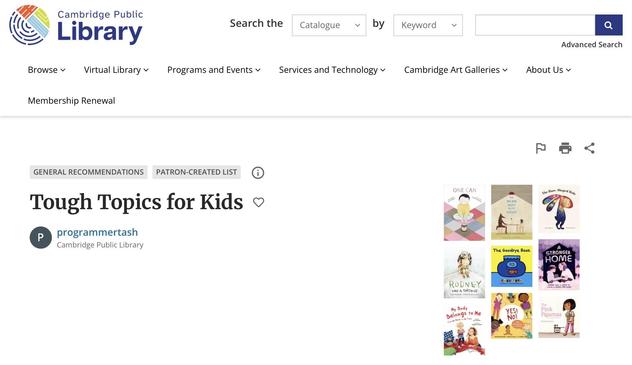Open Programs and Events menu
The width and height of the screenshot is (632, 365).
point(214,70)
